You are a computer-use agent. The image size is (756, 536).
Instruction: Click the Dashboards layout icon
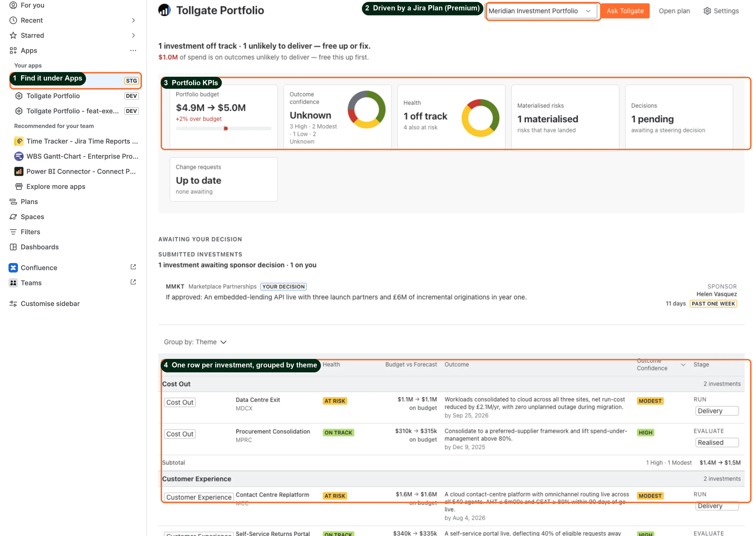(x=13, y=247)
